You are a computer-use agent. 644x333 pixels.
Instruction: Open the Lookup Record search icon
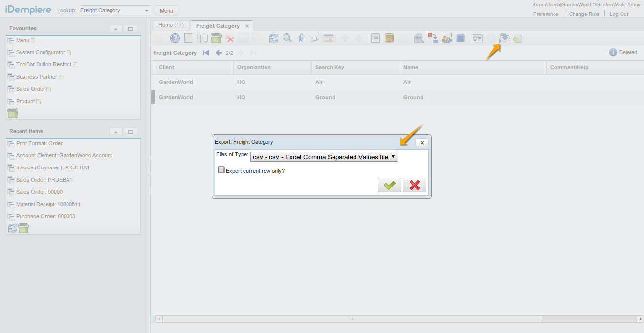point(287,38)
